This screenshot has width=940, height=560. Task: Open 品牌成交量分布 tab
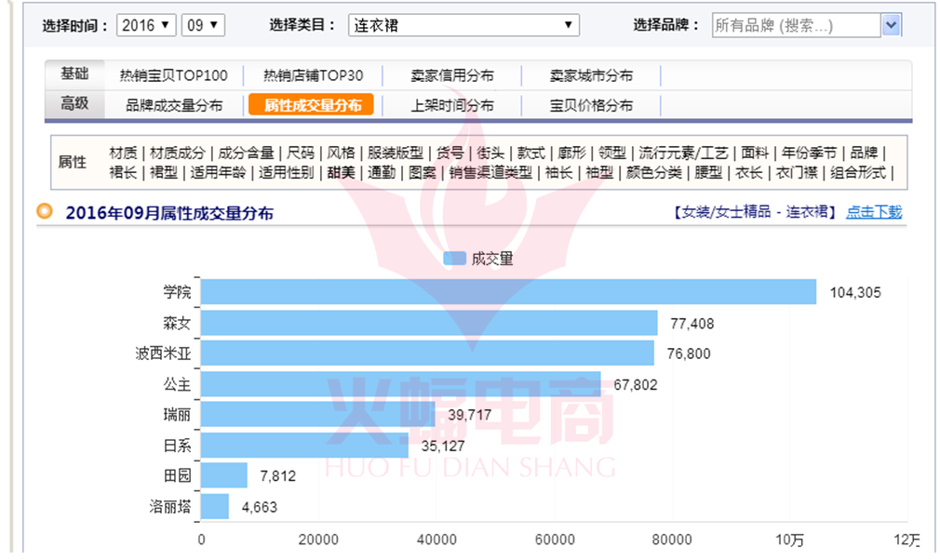(174, 105)
